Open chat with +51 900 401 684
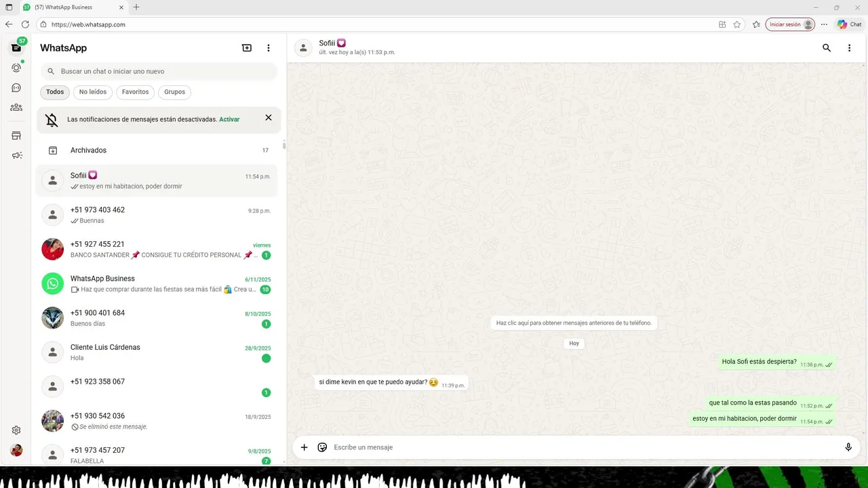 pos(157,318)
